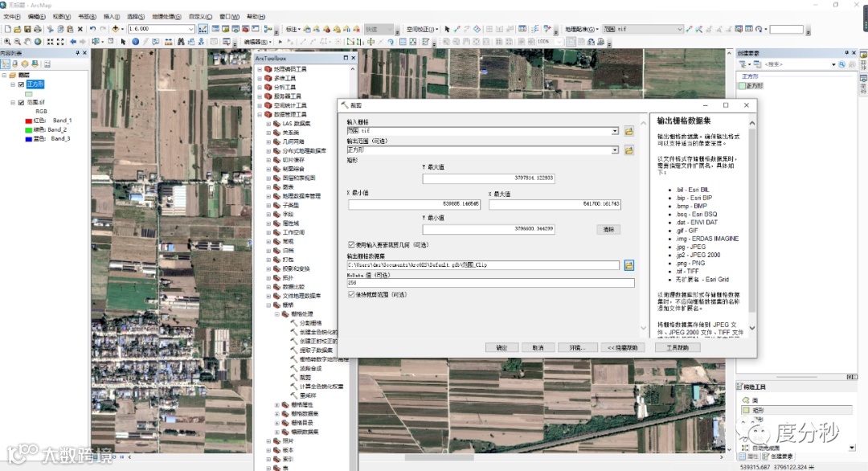Viewport: 868px width, 471px height.
Task: Expand the 地理编码工具 toolbox node
Action: [260, 69]
